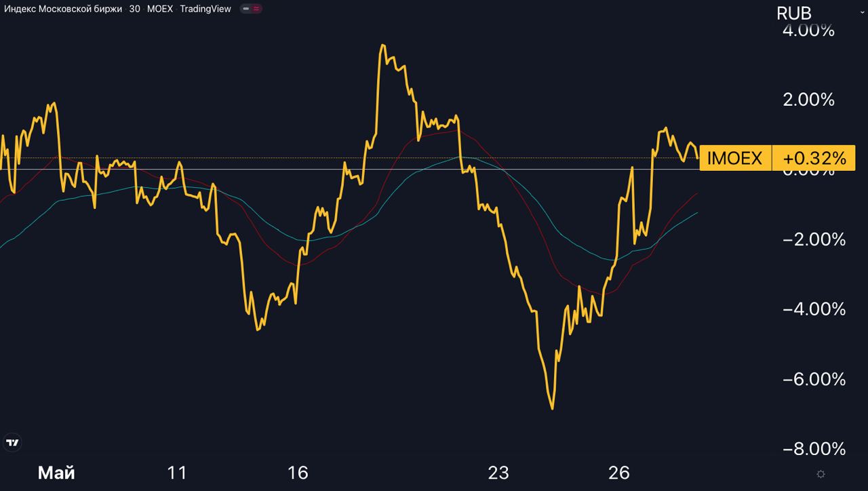Click the 30 interval in title
The width and height of the screenshot is (868, 491).
tap(134, 9)
